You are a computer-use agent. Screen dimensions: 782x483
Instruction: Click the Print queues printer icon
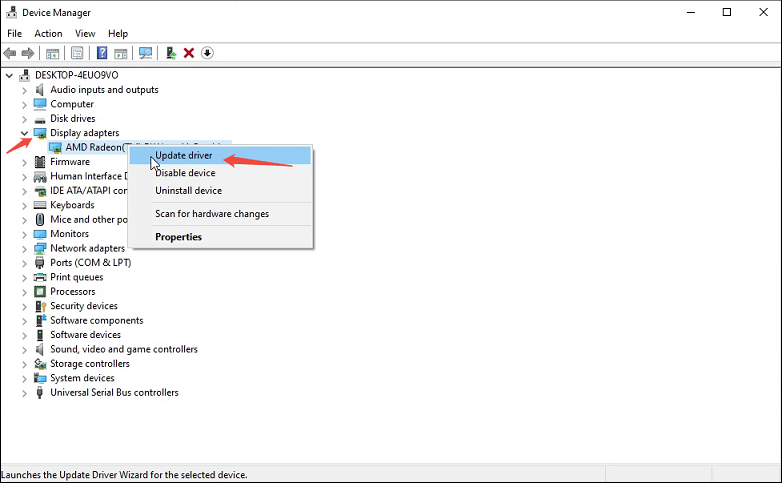(40, 277)
